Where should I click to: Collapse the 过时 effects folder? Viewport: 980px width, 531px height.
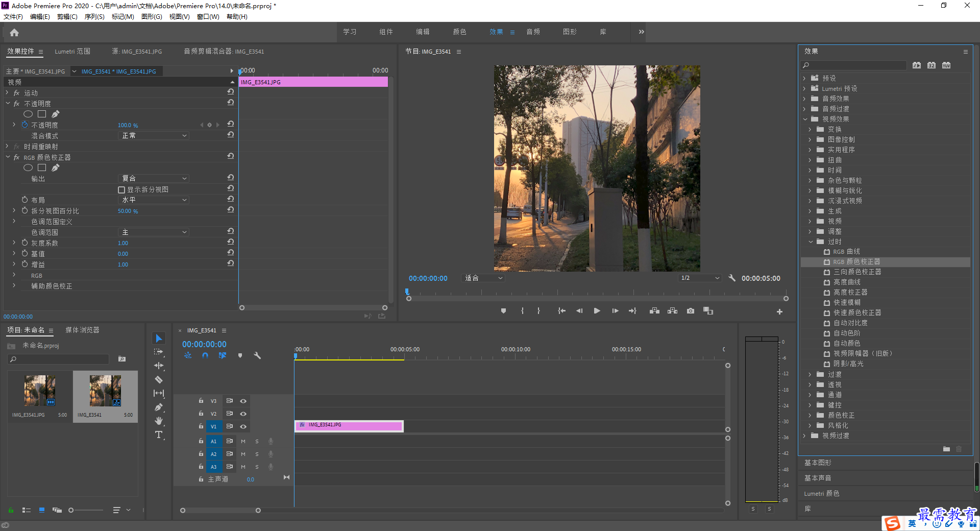pos(811,242)
